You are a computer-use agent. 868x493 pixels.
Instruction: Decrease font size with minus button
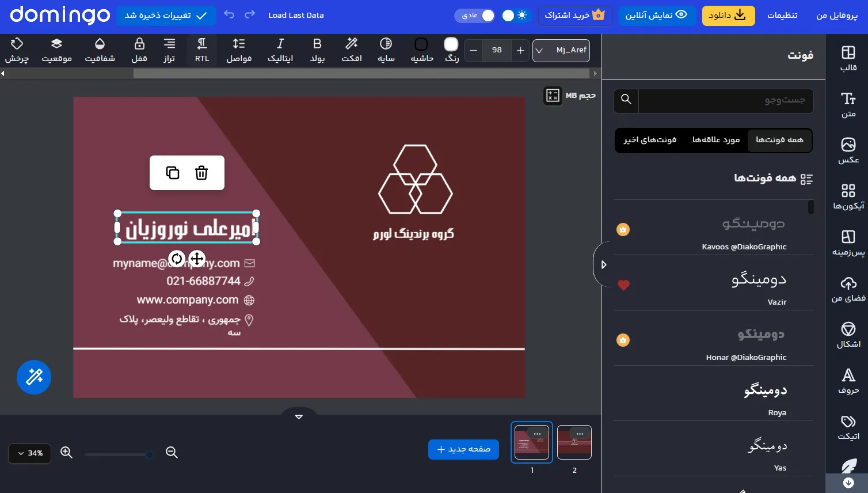click(473, 51)
